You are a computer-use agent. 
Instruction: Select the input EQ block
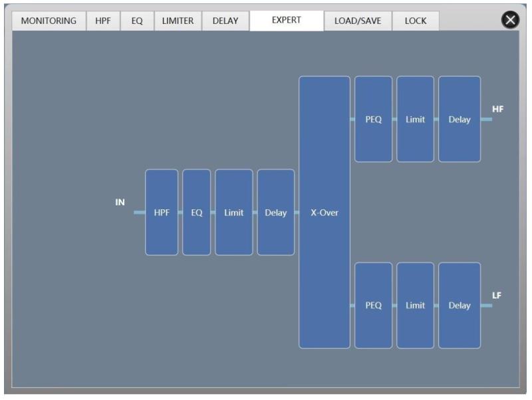197,213
